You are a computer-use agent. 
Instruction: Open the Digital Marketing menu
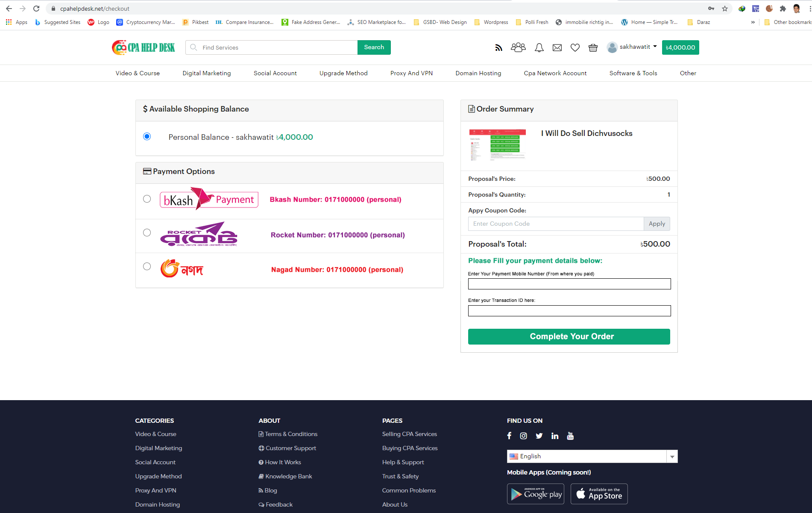pos(206,73)
